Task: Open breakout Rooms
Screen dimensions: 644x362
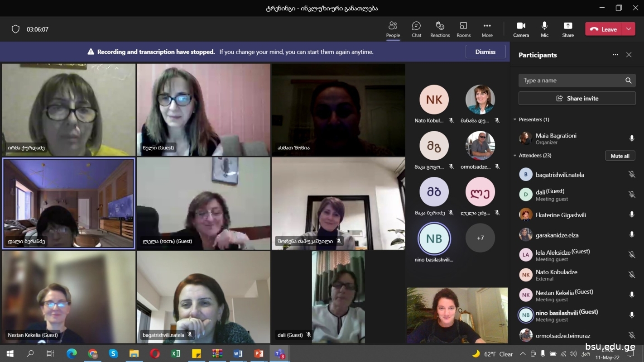Action: point(463,29)
